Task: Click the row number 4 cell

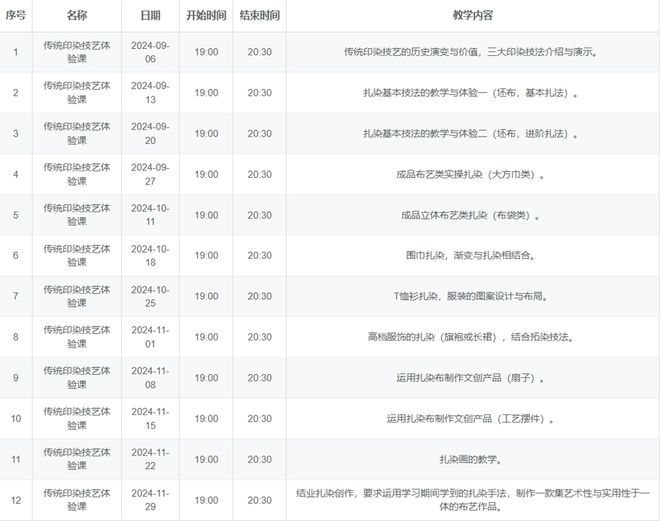Action: pos(15,174)
